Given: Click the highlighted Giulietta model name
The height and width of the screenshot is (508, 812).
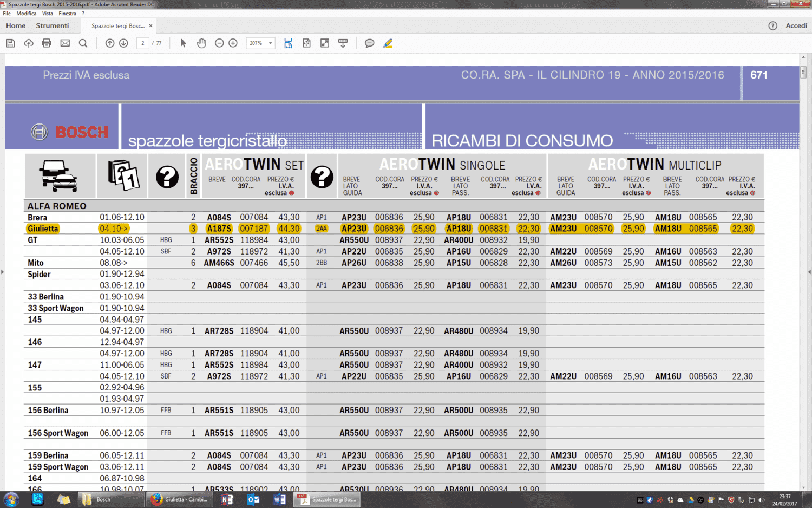Looking at the screenshot, I should [43, 229].
